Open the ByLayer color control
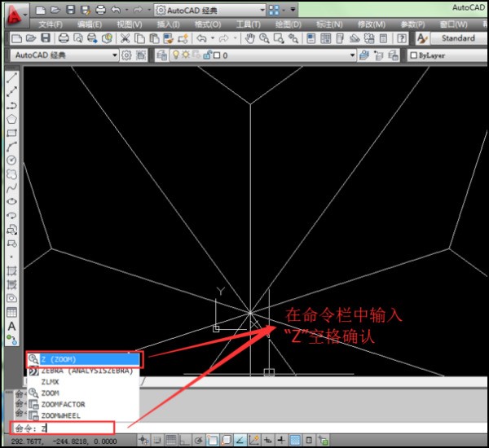The width and height of the screenshot is (489, 448). (444, 55)
